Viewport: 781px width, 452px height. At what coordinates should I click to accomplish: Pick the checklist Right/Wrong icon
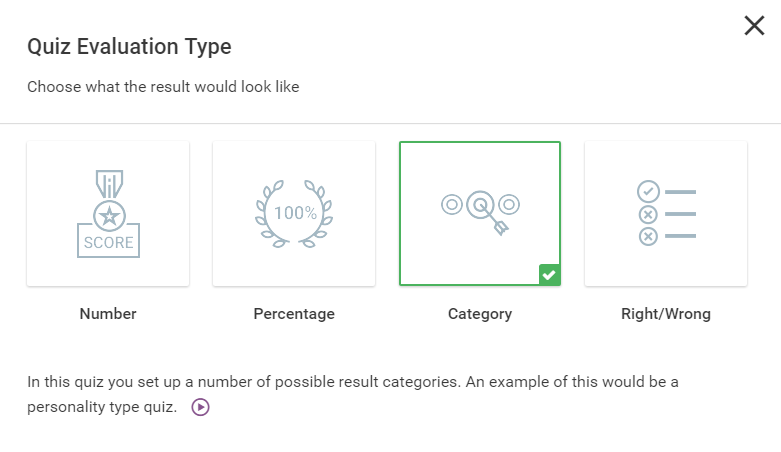click(x=666, y=213)
